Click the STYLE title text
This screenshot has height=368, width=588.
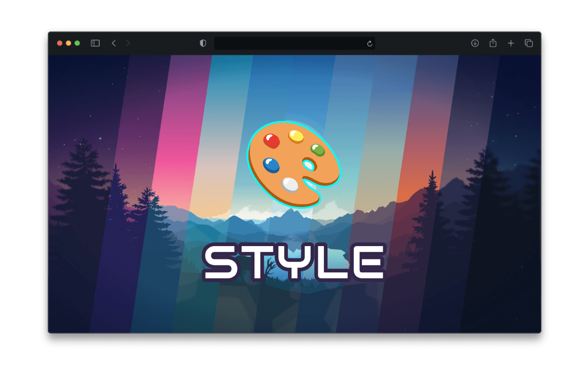(294, 261)
